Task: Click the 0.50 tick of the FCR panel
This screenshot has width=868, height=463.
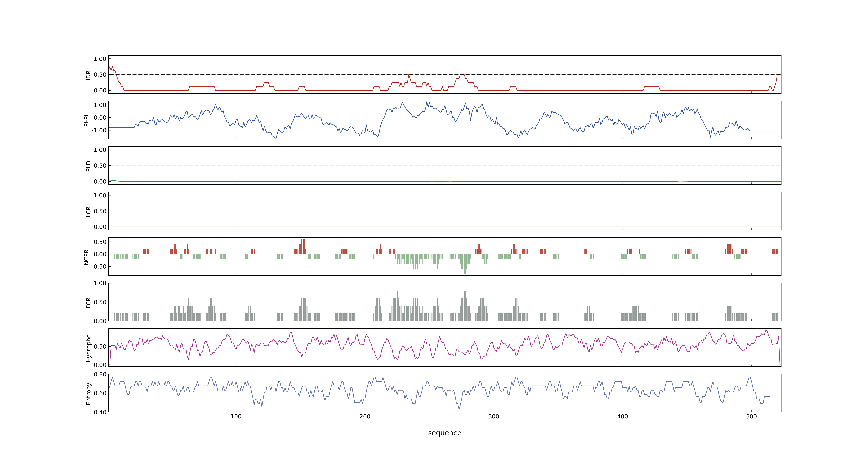Action: (100, 302)
